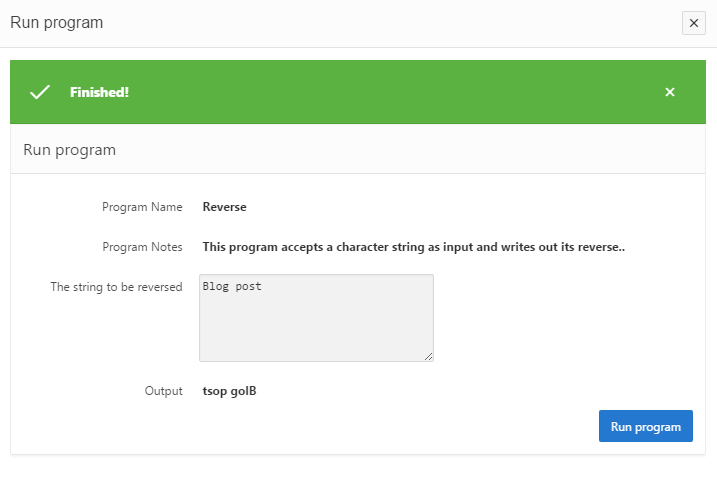Click the program name value Reverse
The width and height of the screenshot is (717, 498).
click(x=224, y=207)
